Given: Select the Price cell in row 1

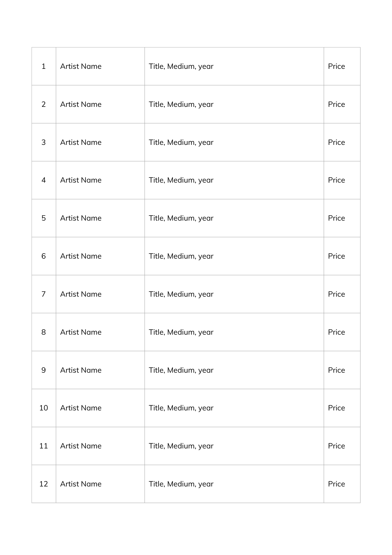Looking at the screenshot, I should coord(342,66).
